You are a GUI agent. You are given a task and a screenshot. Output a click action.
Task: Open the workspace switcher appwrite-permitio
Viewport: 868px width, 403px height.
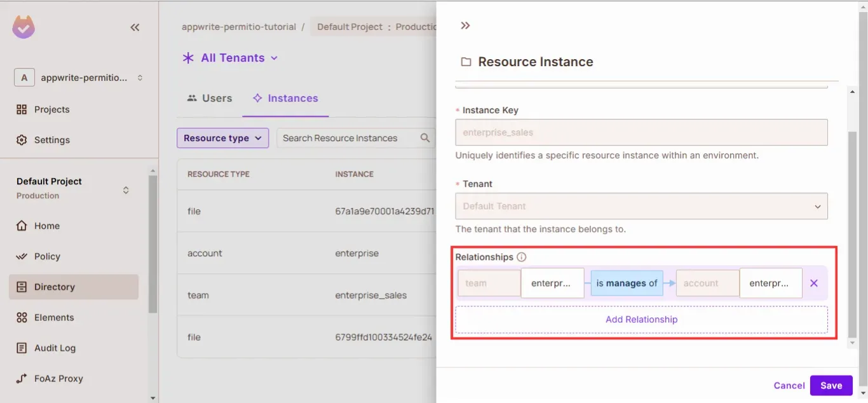pos(79,78)
